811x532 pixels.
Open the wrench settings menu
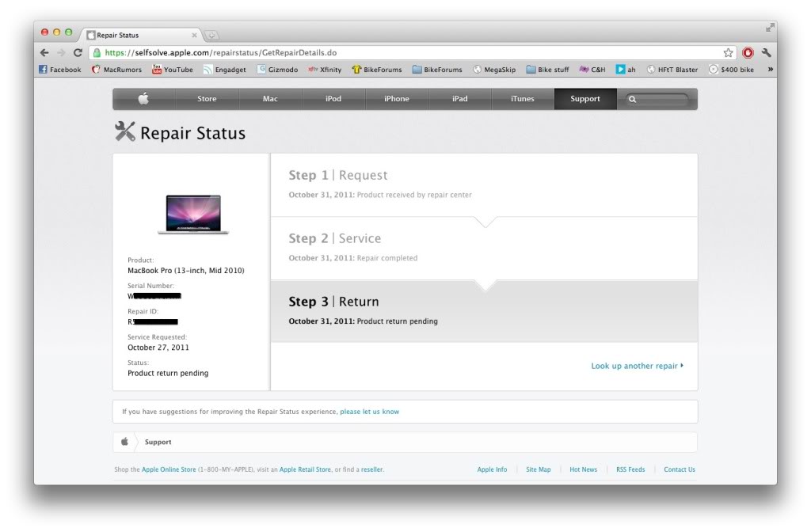tap(767, 53)
